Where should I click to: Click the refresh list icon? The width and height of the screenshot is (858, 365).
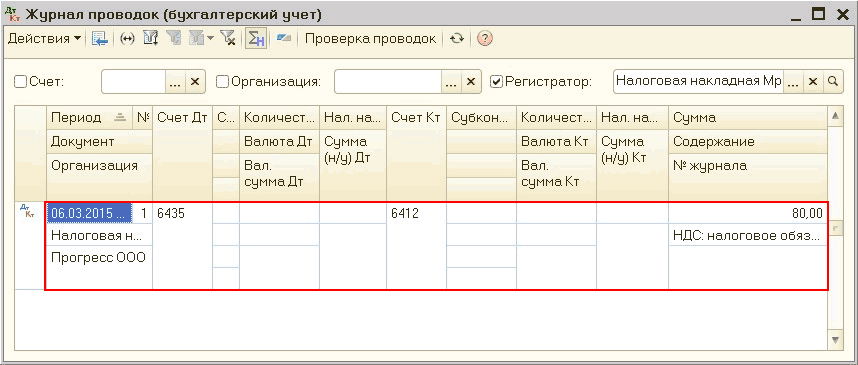point(457,38)
